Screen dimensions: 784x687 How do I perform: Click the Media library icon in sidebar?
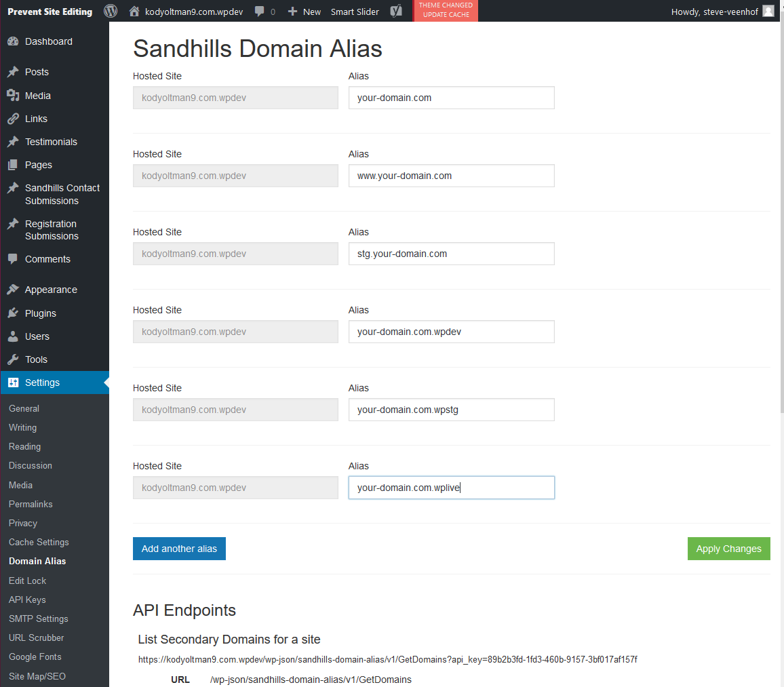coord(13,96)
